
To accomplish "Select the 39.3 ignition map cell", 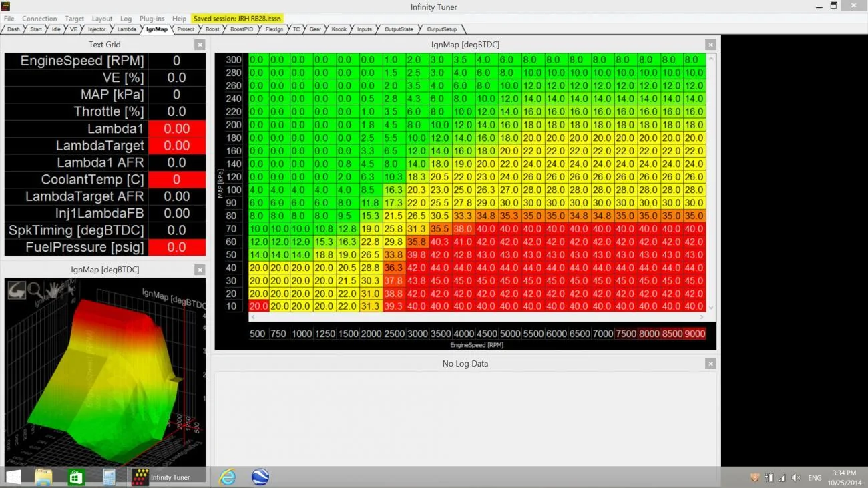I will [x=394, y=306].
